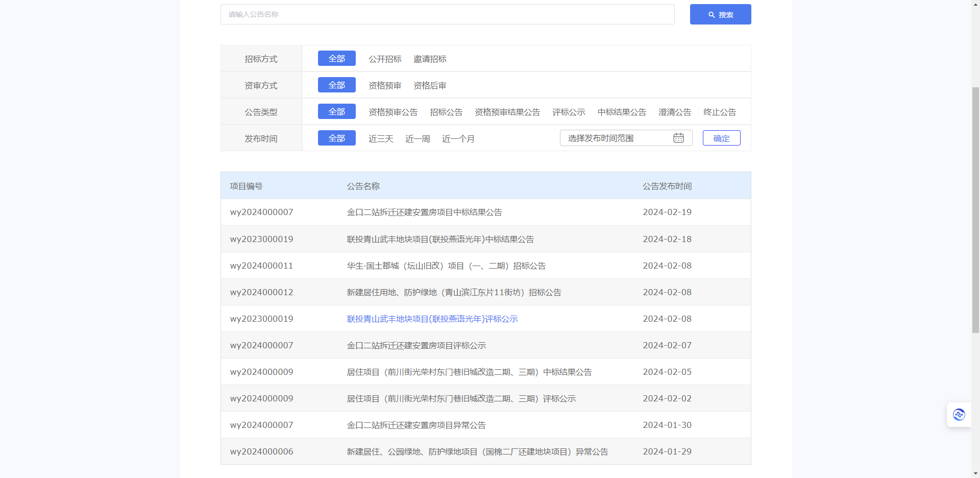Image resolution: width=980 pixels, height=478 pixels.
Task: Click the vertical page scrollbar thumb
Action: point(975,209)
